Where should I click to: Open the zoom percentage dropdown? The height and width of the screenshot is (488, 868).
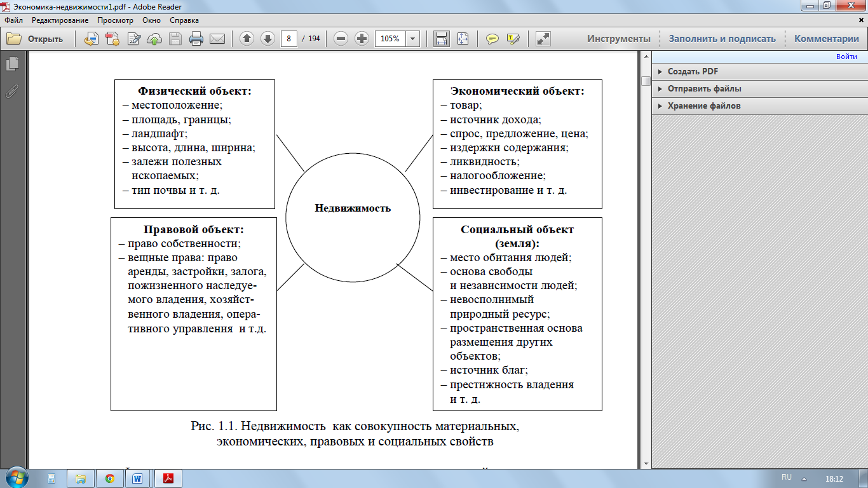[413, 39]
